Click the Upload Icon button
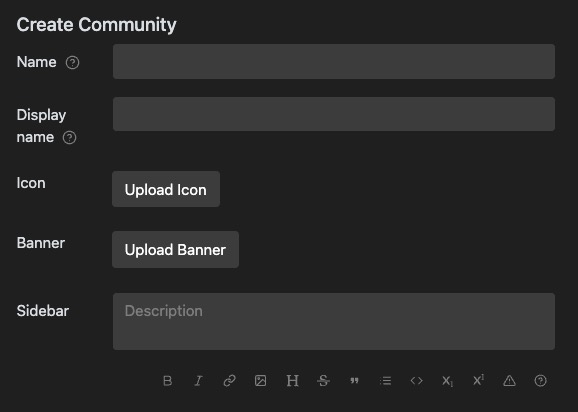Image resolution: width=578 pixels, height=412 pixels. pos(166,189)
